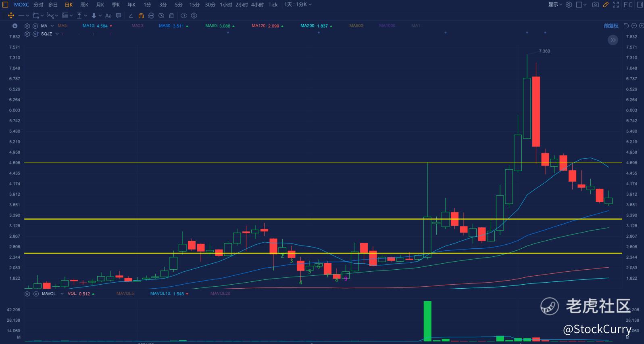The width and height of the screenshot is (644, 344).
Task: Open SQJZ indicator settings gear
Action: pyautogui.click(x=27, y=34)
